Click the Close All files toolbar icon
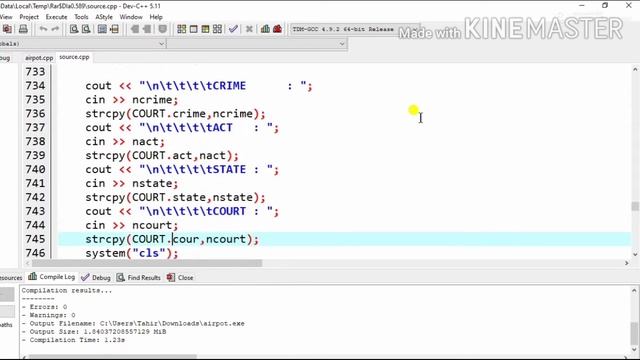The height and width of the screenshot is (360, 640). [x=7, y=29]
